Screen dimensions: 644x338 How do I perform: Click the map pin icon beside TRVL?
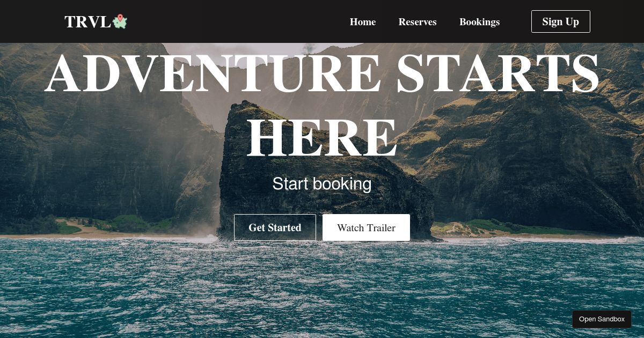(120, 21)
